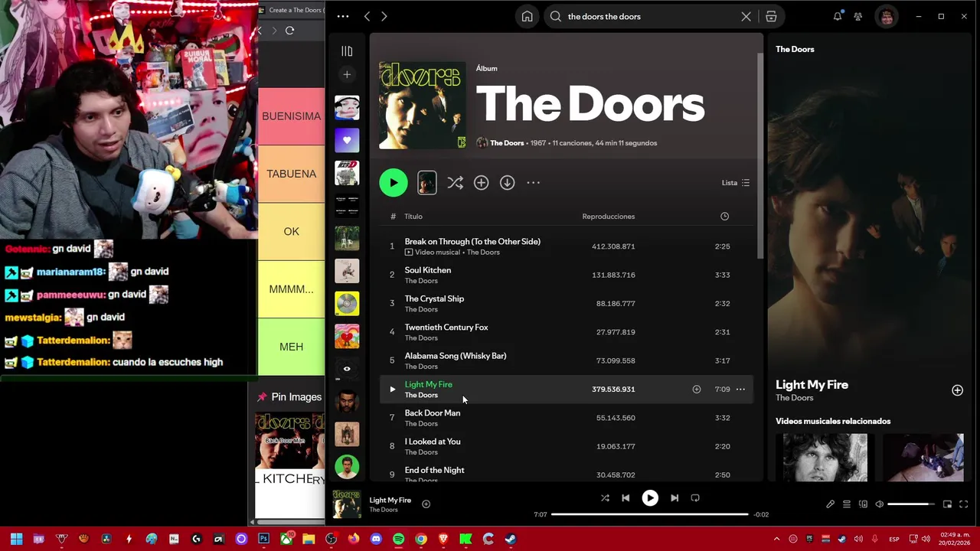Open miniplayer icon
980x551 pixels.
[947, 504]
